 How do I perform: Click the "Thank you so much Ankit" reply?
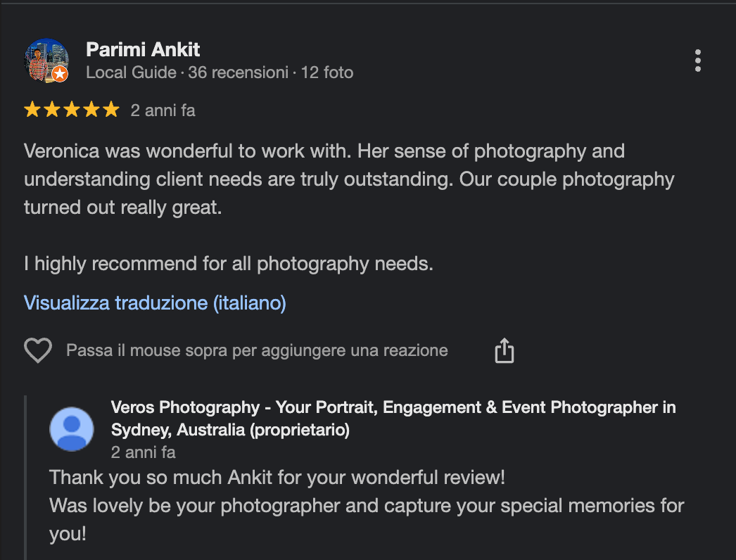click(277, 478)
